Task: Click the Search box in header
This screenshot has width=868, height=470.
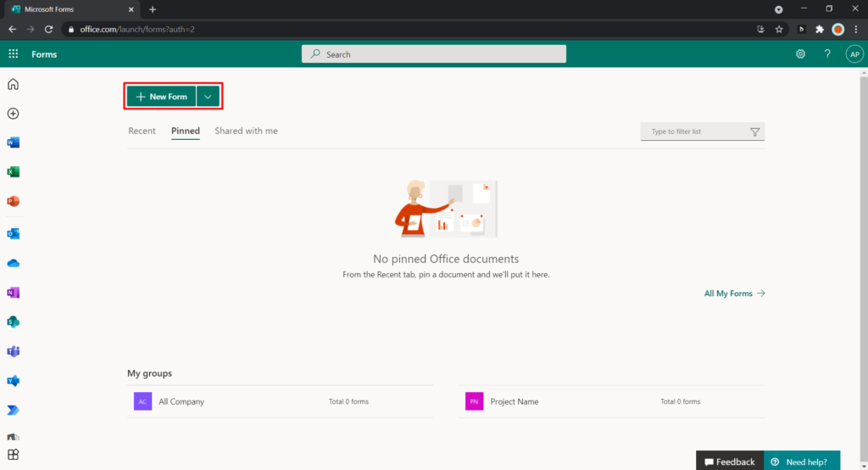Action: click(x=434, y=53)
